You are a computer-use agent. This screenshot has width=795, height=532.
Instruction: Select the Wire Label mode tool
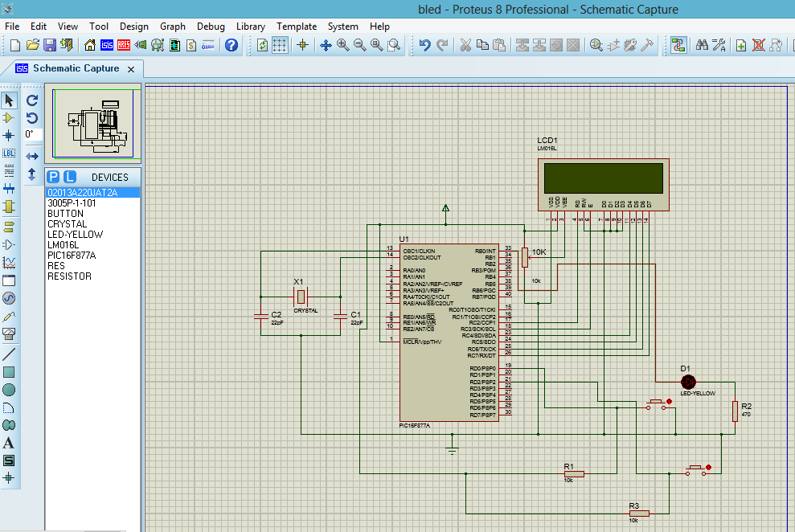click(9, 153)
